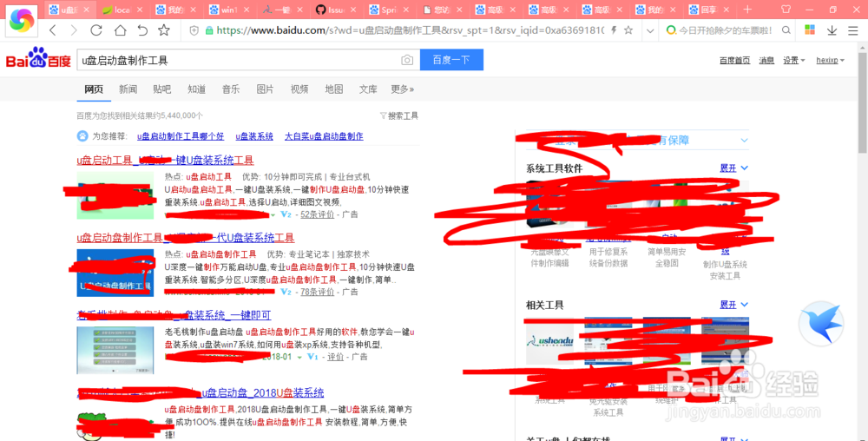
Task: Click the 百度一下 search button
Action: click(451, 60)
